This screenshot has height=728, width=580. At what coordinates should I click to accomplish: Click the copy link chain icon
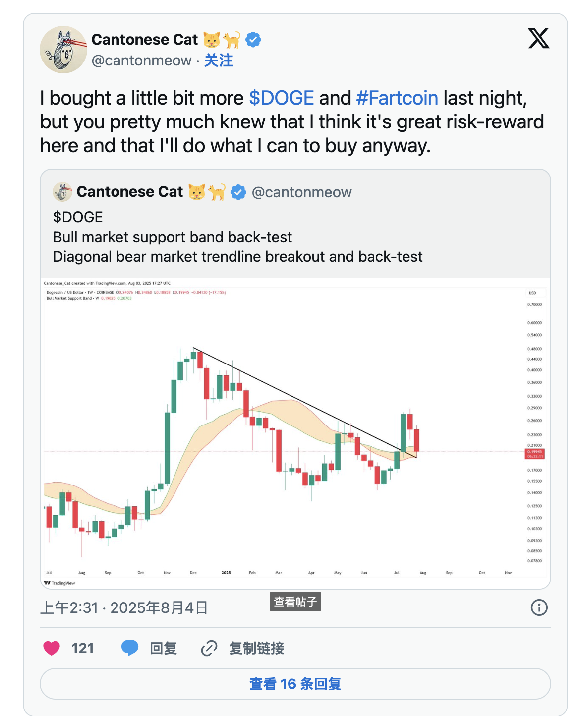[209, 648]
